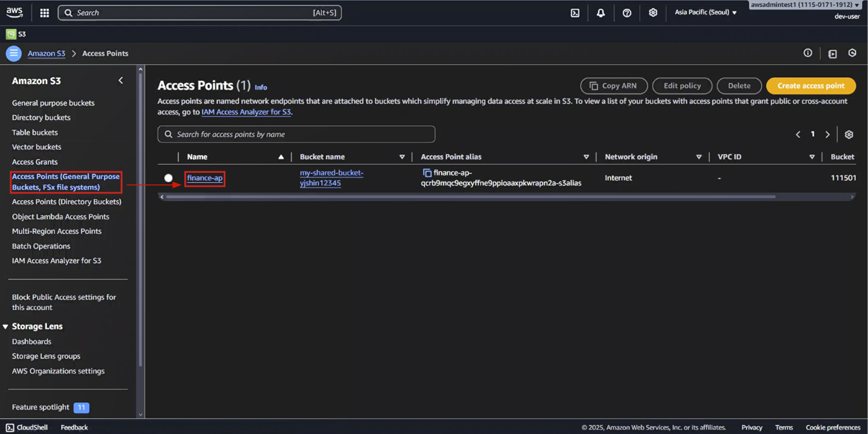
Task: Open the awsadmintest1 account dropdown
Action: point(804,5)
